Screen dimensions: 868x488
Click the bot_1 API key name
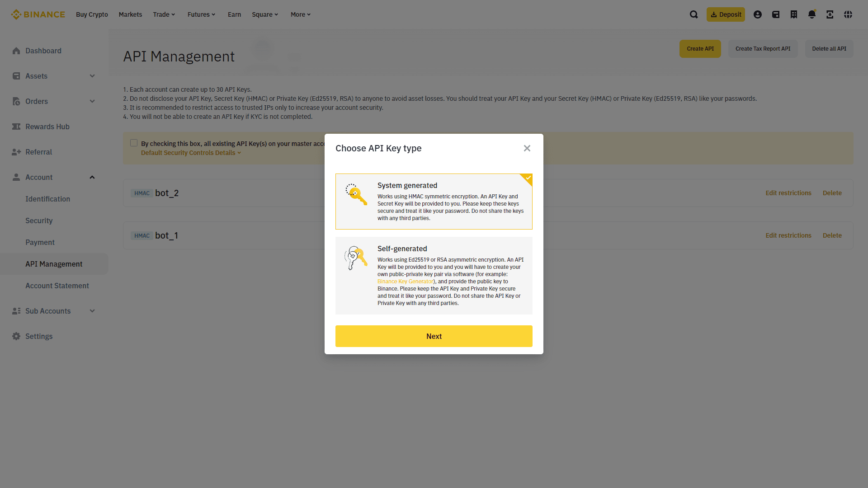pos(166,235)
